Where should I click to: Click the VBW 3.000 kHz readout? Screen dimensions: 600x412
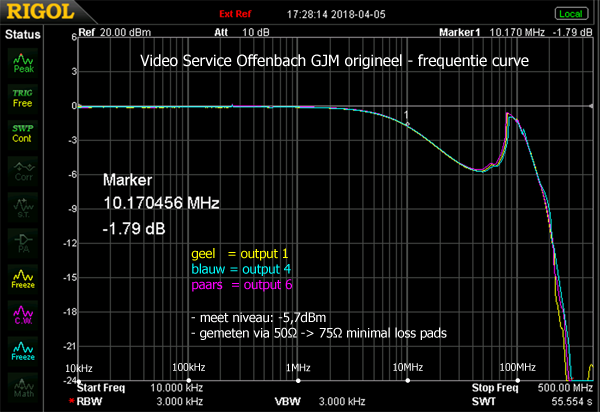(320, 401)
